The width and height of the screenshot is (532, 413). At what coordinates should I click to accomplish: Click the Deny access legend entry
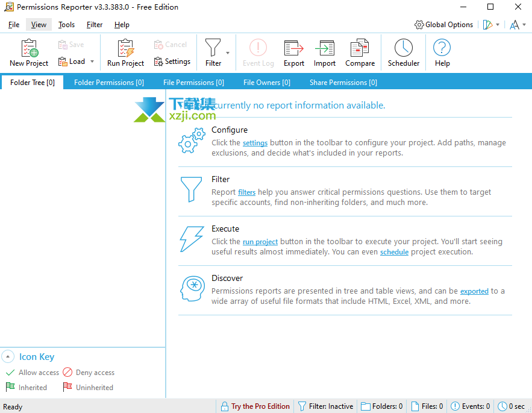click(89, 373)
